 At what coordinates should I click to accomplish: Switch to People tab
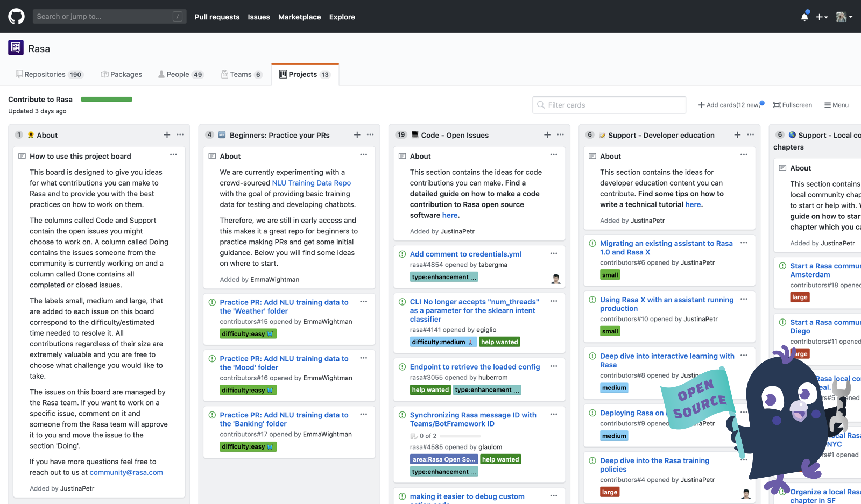(x=181, y=74)
